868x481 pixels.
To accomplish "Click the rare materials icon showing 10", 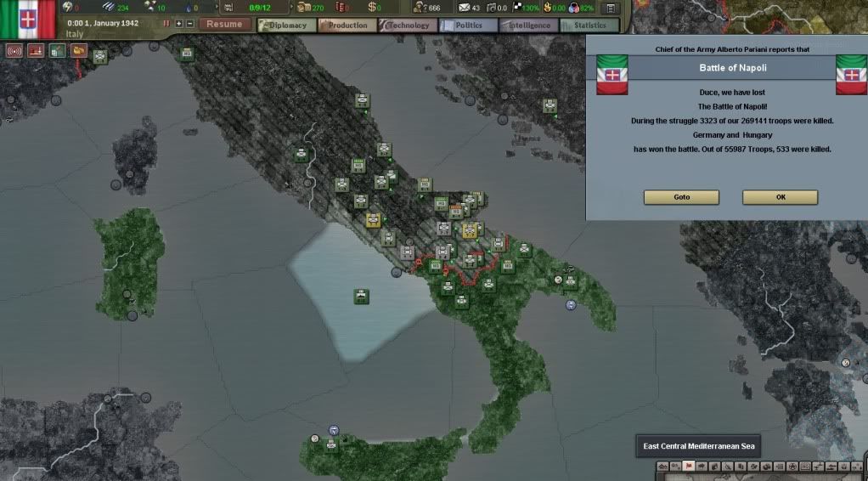I will click(150, 7).
